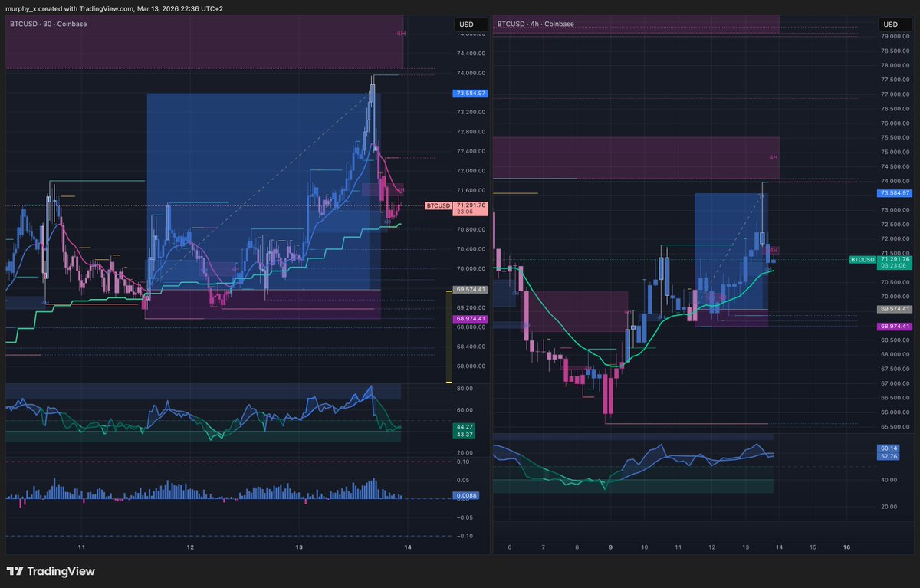Click date label 11 on the 30-minute time axis
920x588 pixels.
(81, 547)
